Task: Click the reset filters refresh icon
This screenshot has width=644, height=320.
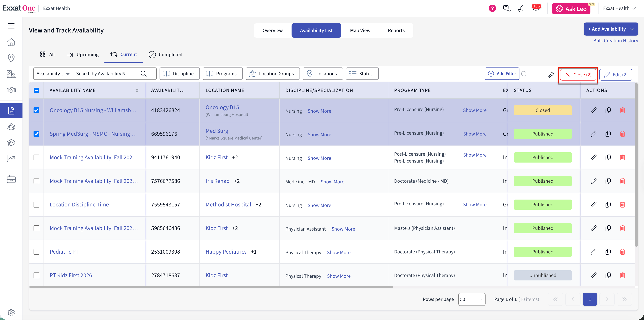Action: tap(524, 73)
